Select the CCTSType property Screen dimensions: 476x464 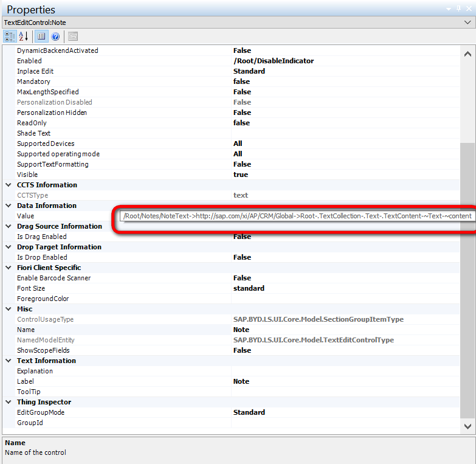(32, 195)
